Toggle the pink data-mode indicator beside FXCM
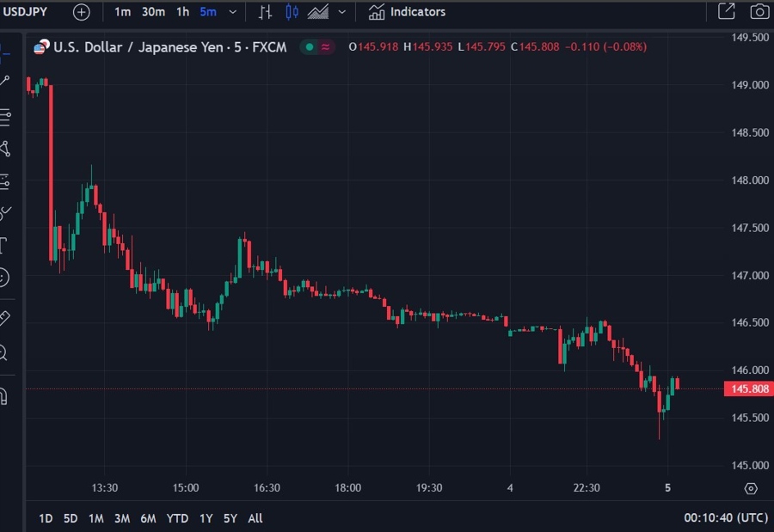The height and width of the screenshot is (532, 774). coord(325,47)
